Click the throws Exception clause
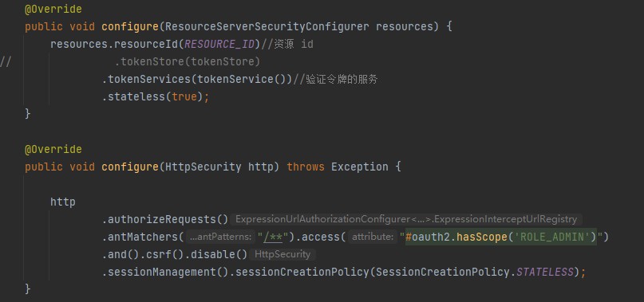The width and height of the screenshot is (644, 302). tap(338, 167)
